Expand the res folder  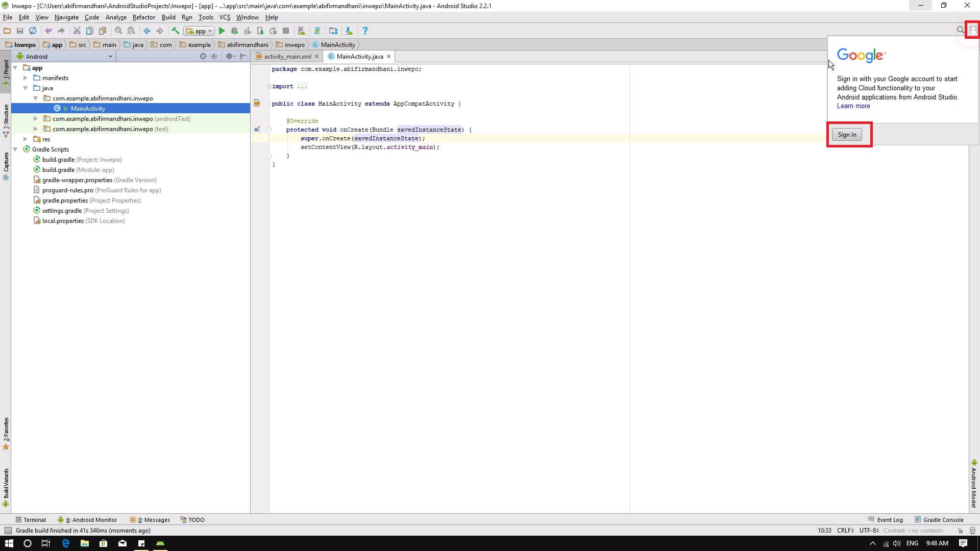pos(26,139)
